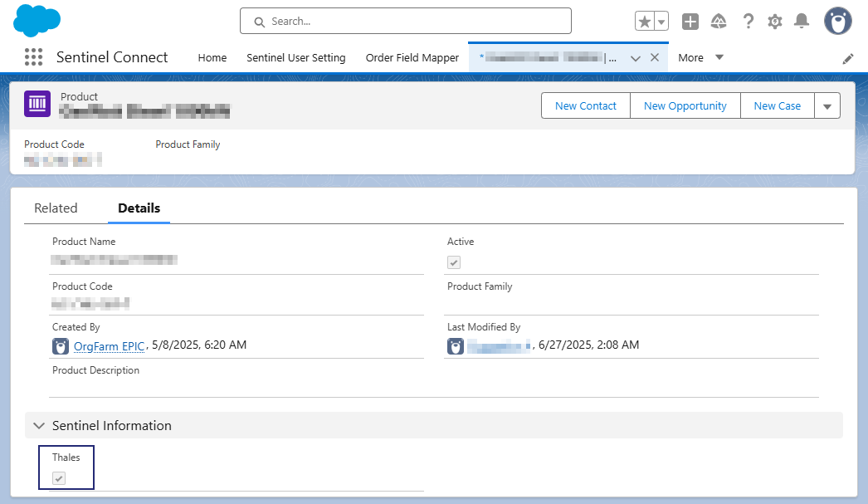Open the Help question mark icon

pyautogui.click(x=748, y=22)
